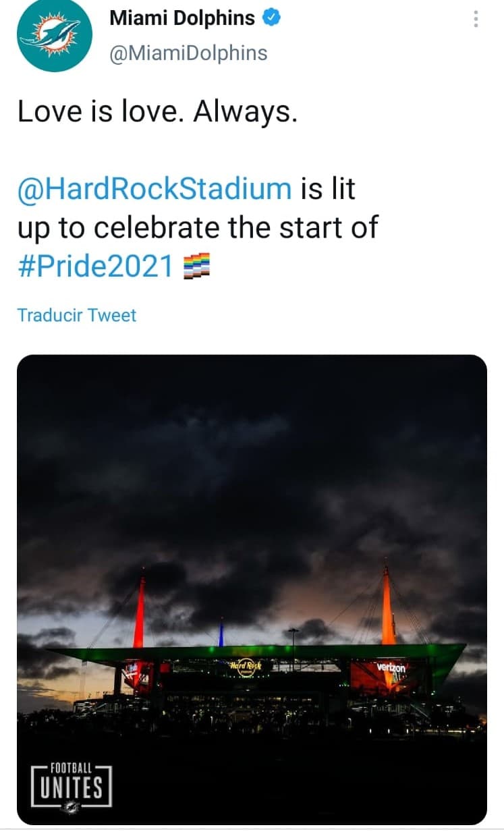Click the Verizon sign on the stadium

pos(392,667)
